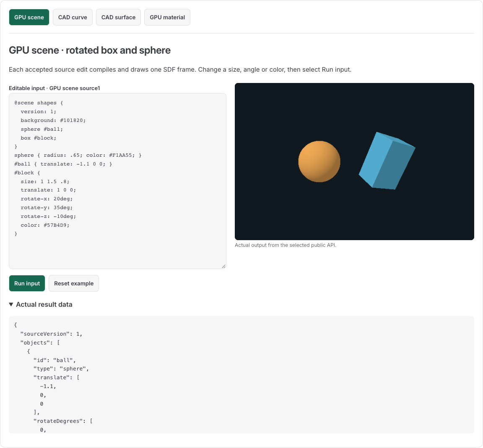Image resolution: width=483 pixels, height=448 pixels.
Task: Click the 'sphere { radius: .65; color: #F1AA55; }' line
Action: tap(78, 155)
